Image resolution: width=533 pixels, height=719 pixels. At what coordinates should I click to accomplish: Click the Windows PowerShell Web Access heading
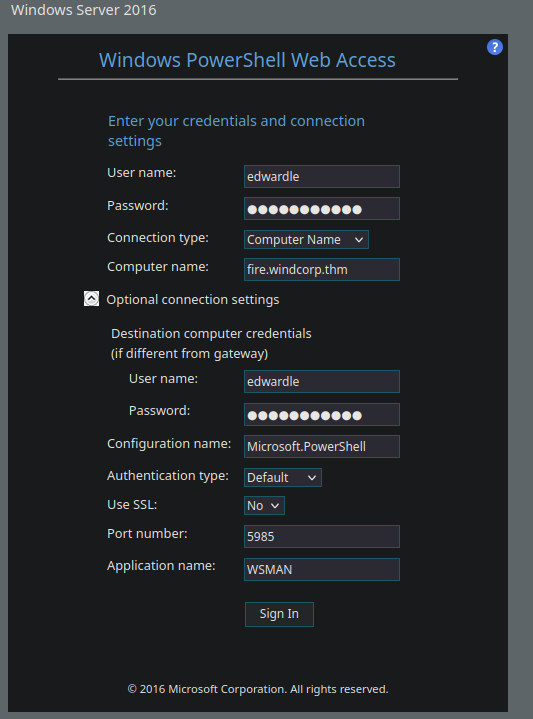point(247,60)
